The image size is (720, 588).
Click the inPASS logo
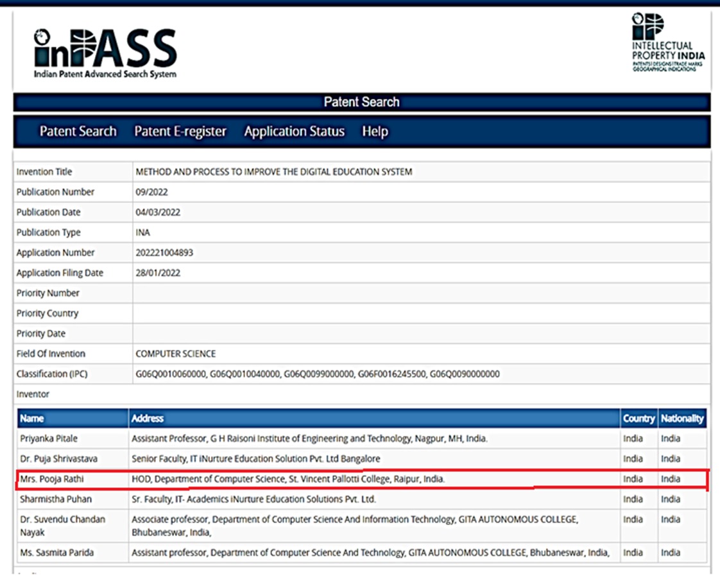coord(105,53)
